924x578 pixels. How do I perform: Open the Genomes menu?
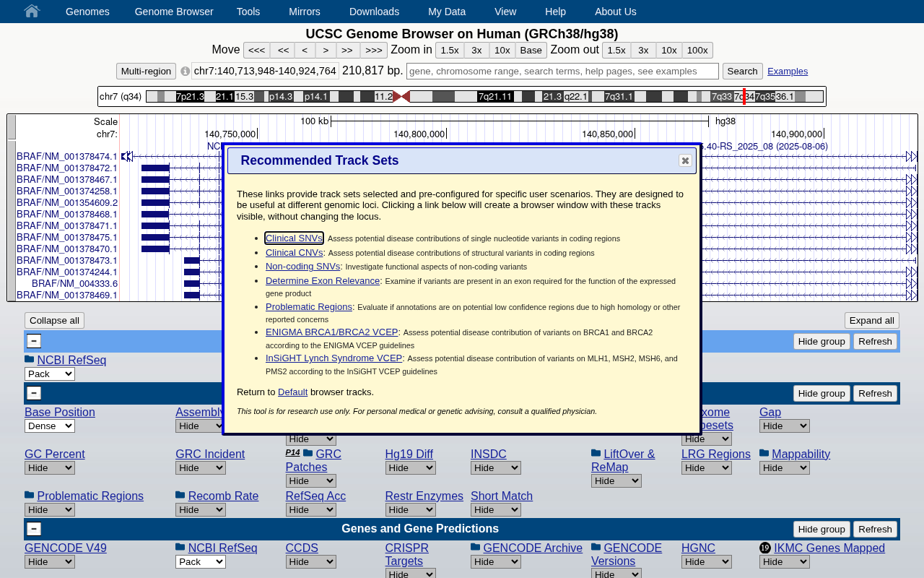[87, 12]
